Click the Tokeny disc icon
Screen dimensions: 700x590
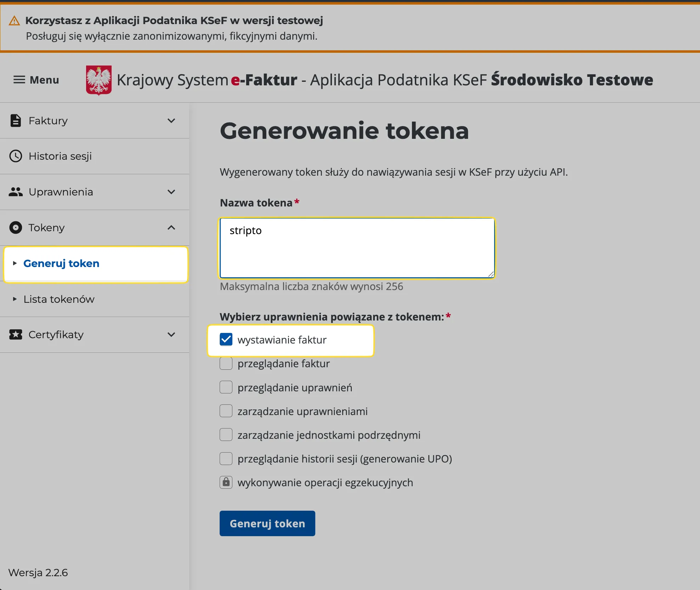click(16, 228)
